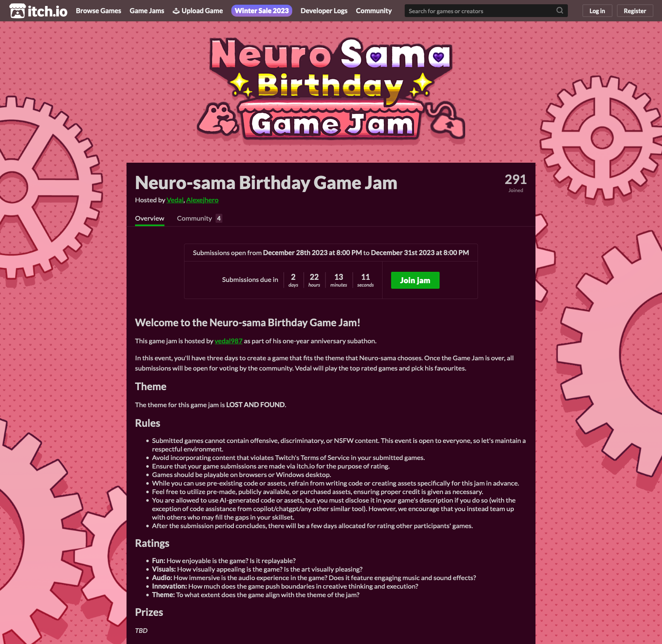Click the Log in button
This screenshot has width=662, height=644.
597,11
